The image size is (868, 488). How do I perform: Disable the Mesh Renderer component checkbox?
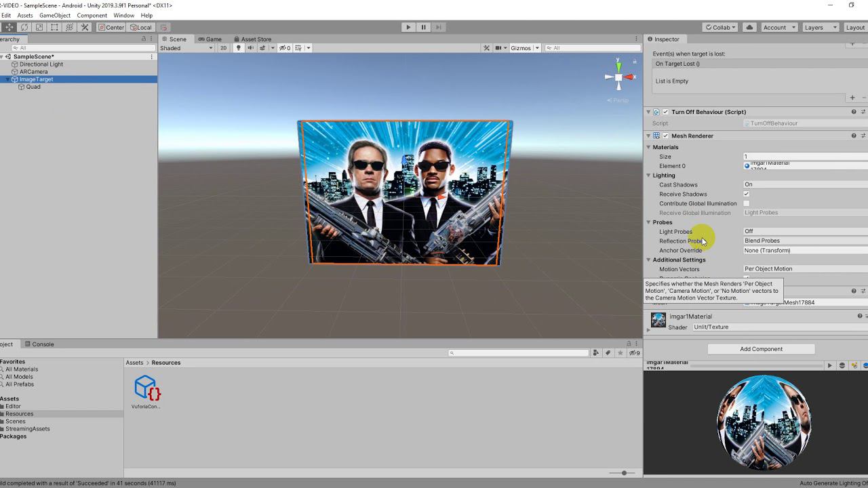[665, 136]
